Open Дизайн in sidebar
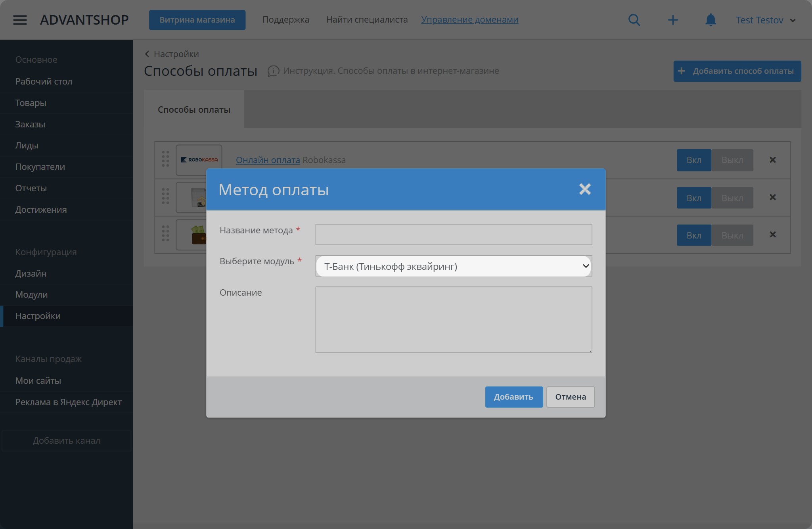The image size is (812, 529). click(x=67, y=273)
